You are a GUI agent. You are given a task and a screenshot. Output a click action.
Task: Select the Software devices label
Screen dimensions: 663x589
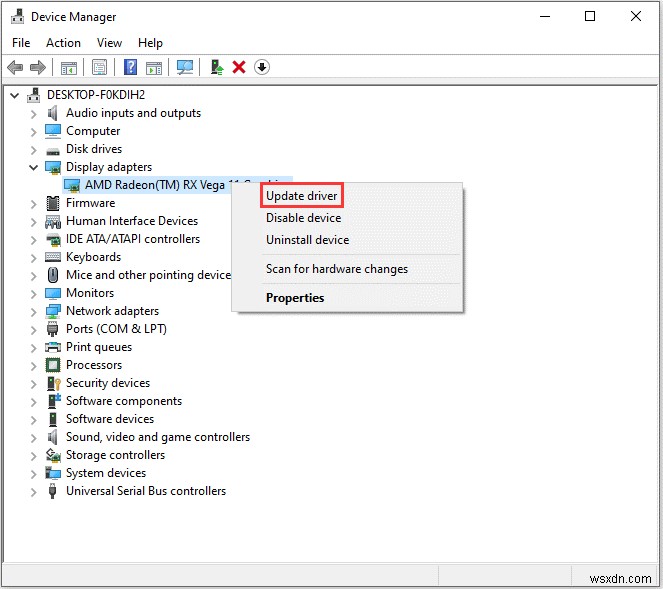[x=110, y=419]
